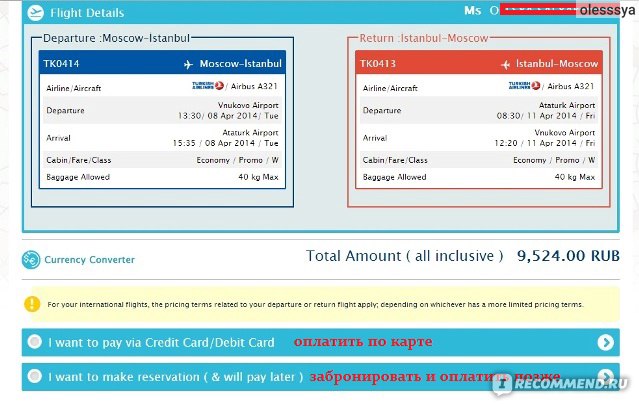Click '15:35 / 08 Apr 2014 / Tue' arrival time
Image resolution: width=639 pixels, height=405 pixels.
[x=226, y=143]
